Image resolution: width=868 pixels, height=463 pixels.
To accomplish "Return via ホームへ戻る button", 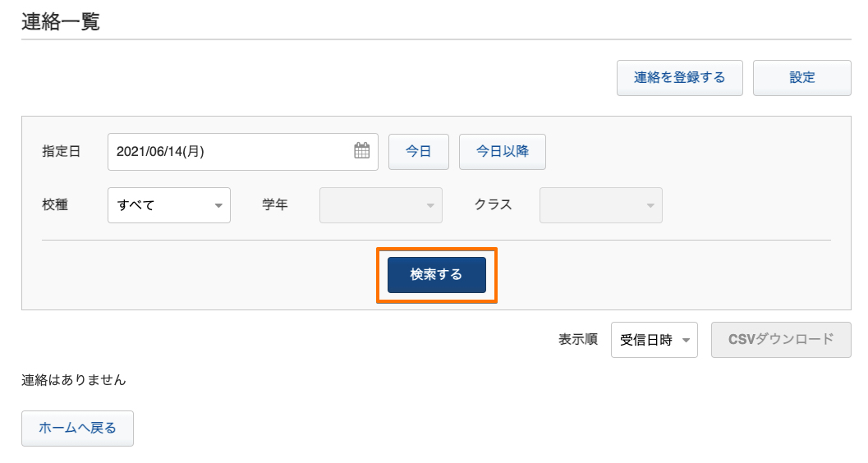I will (x=77, y=429).
